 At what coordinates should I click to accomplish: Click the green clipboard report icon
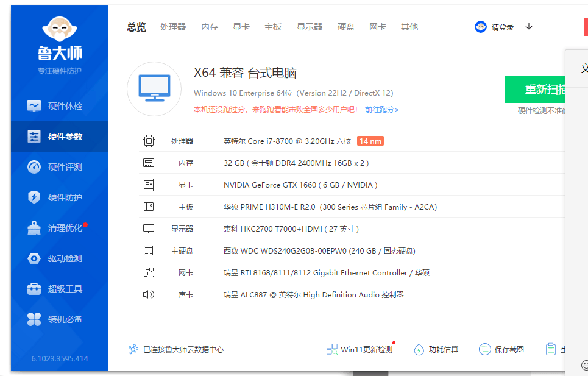coord(550,349)
